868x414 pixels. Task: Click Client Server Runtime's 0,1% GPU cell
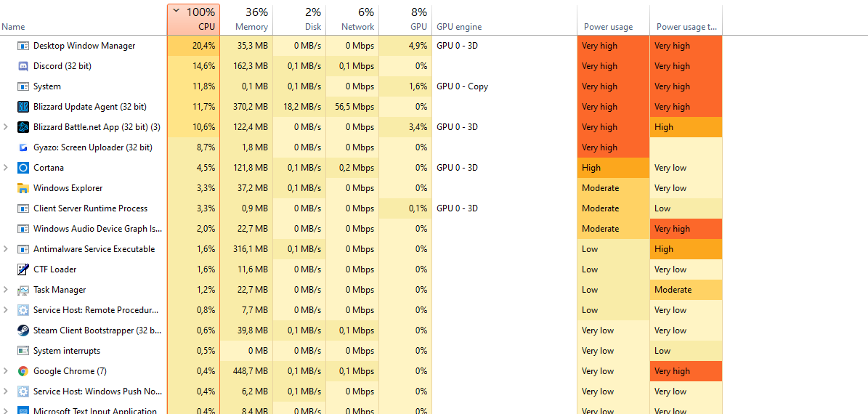(x=405, y=208)
